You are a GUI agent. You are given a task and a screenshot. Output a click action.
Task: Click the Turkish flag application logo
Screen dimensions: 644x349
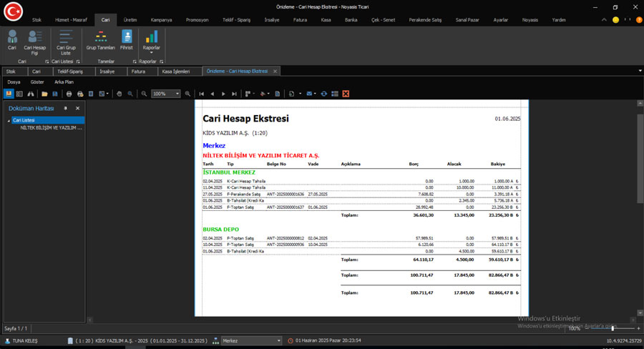pos(13,11)
